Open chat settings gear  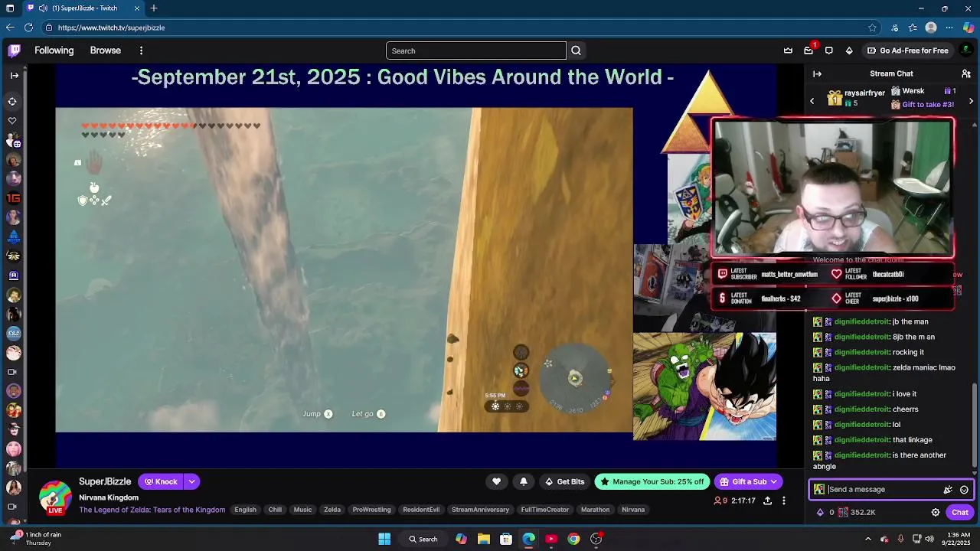click(x=936, y=513)
